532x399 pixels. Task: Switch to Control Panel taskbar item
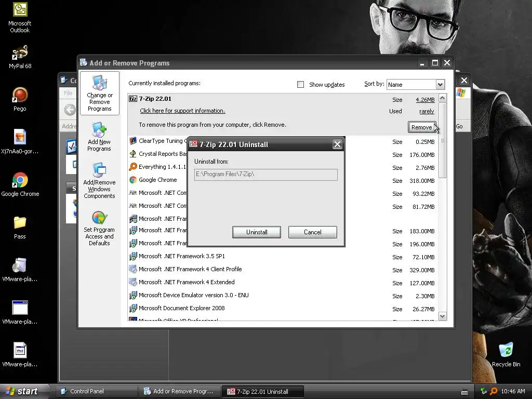pyautogui.click(x=96, y=391)
